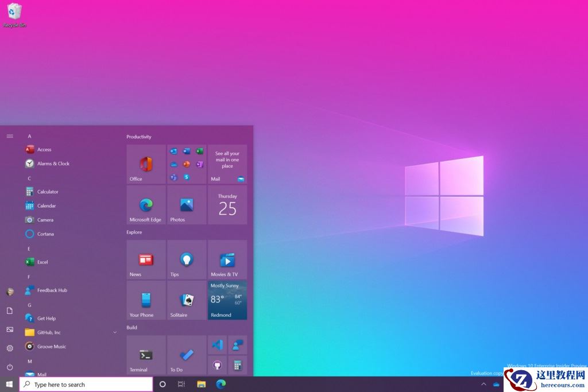Open Task View on the taskbar
Screen dimensions: 588x392
tap(181, 384)
